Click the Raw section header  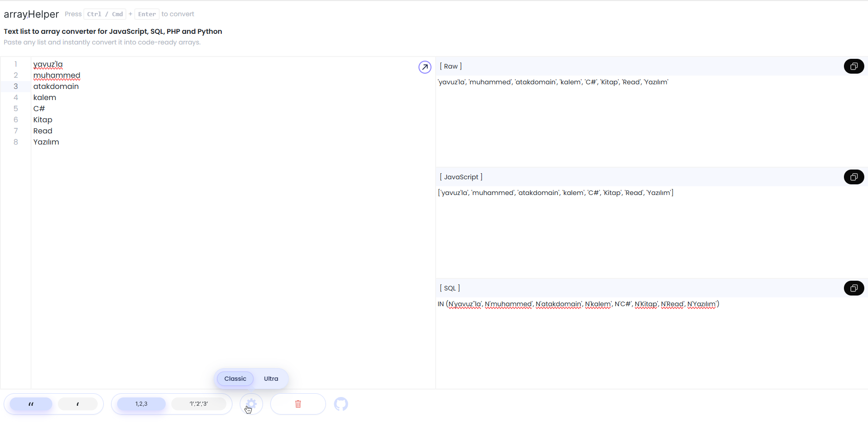450,66
